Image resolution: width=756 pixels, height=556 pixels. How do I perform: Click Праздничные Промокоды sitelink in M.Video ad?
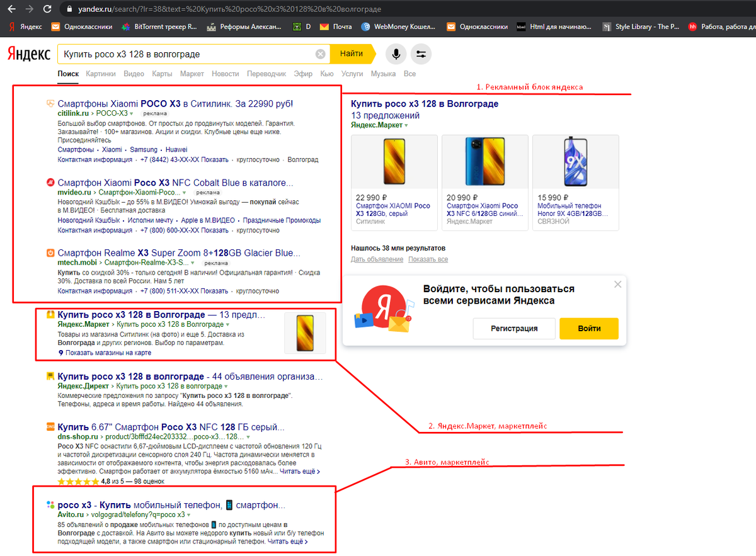[282, 220]
